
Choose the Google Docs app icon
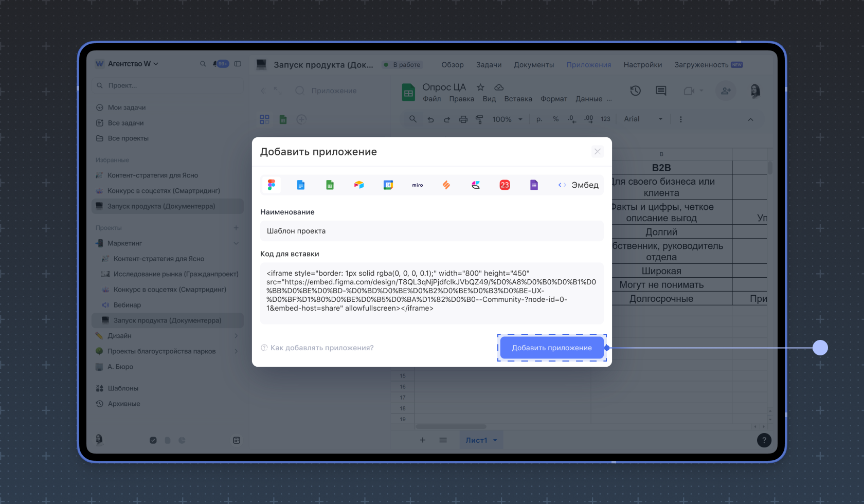(x=301, y=185)
